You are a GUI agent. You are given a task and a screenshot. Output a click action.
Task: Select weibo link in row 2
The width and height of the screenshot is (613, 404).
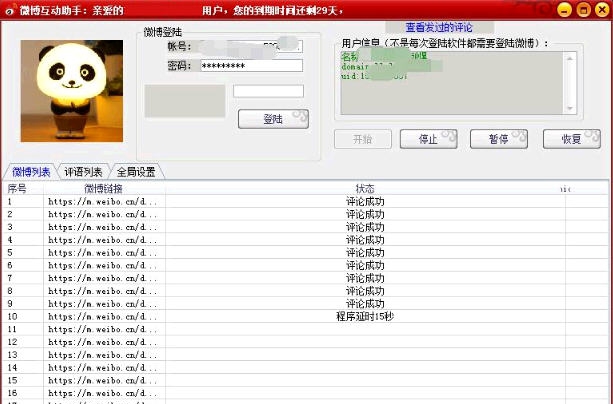click(103, 214)
